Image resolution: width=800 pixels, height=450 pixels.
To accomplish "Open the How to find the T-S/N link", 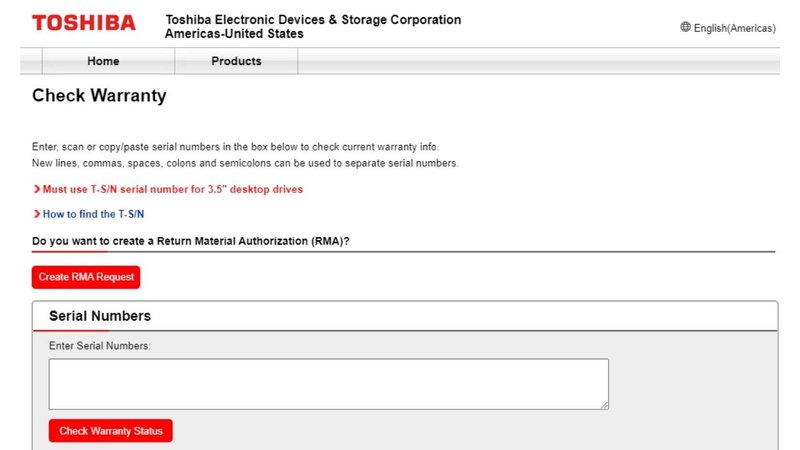I will pyautogui.click(x=93, y=214).
